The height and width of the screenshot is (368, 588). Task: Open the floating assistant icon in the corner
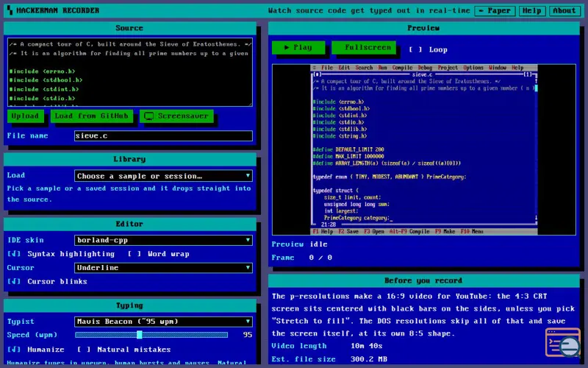[563, 343]
